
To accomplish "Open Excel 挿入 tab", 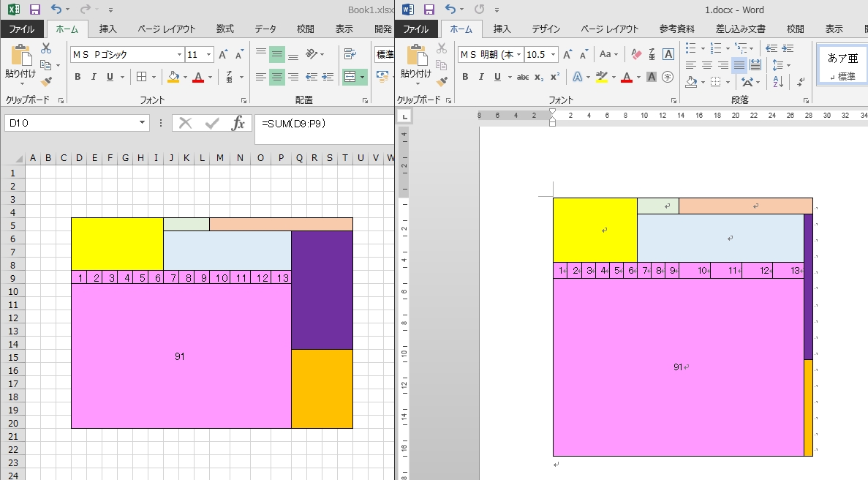I will click(x=108, y=29).
